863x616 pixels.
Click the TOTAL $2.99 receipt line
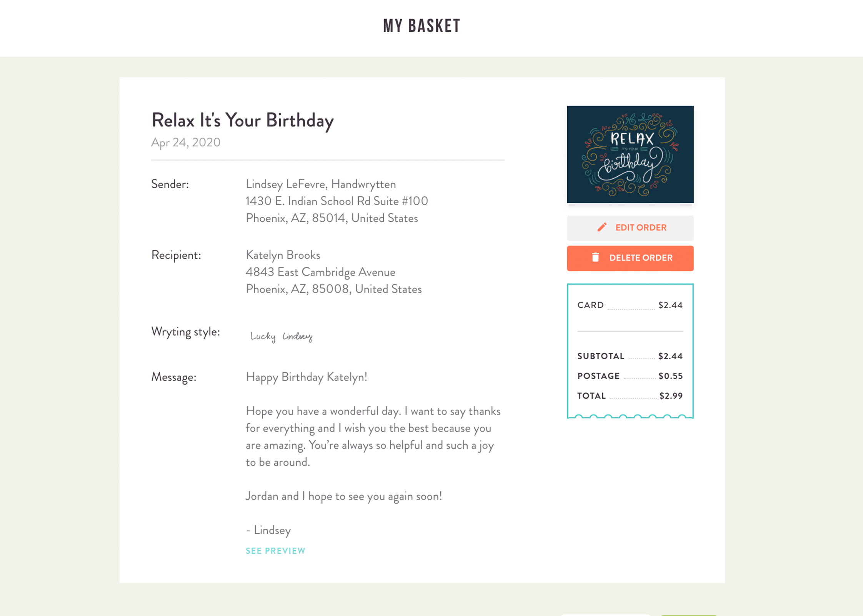point(630,396)
